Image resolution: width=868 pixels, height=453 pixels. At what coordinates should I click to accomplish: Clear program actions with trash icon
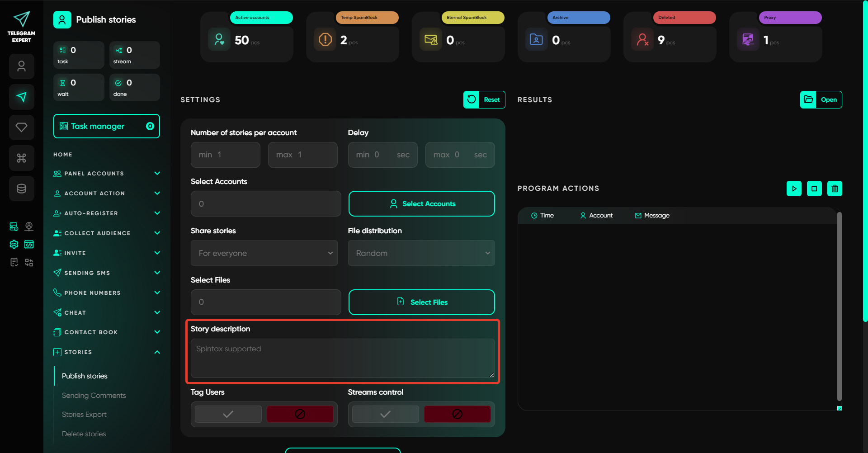pos(835,189)
